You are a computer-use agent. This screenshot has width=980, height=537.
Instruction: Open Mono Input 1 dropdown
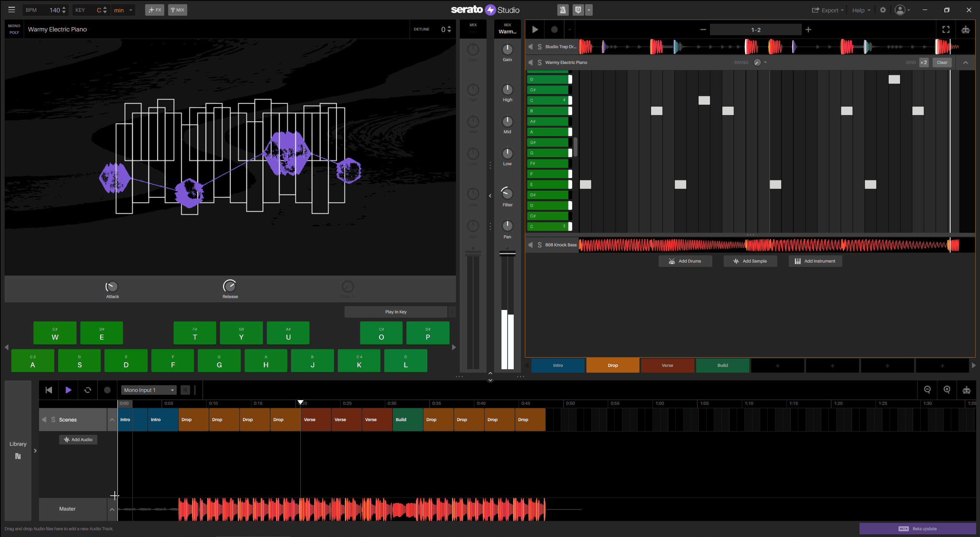pyautogui.click(x=149, y=390)
